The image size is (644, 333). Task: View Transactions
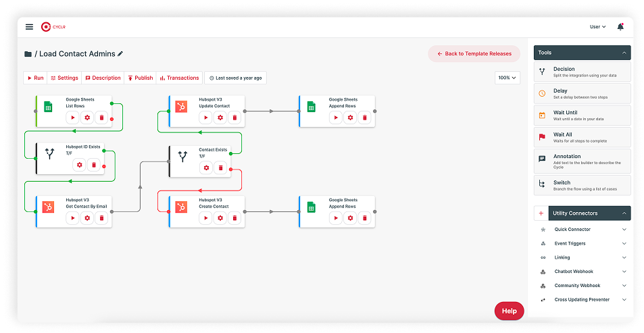tap(179, 78)
